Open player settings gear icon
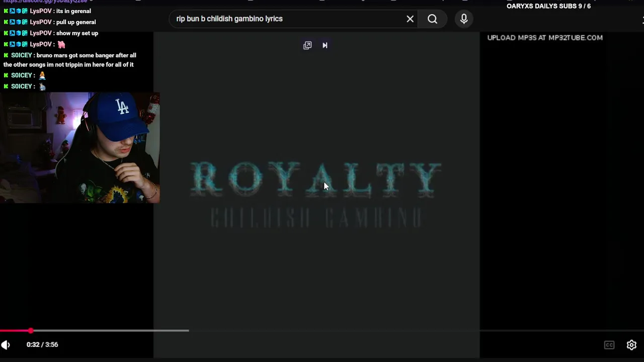This screenshot has width=644, height=362. tap(631, 345)
